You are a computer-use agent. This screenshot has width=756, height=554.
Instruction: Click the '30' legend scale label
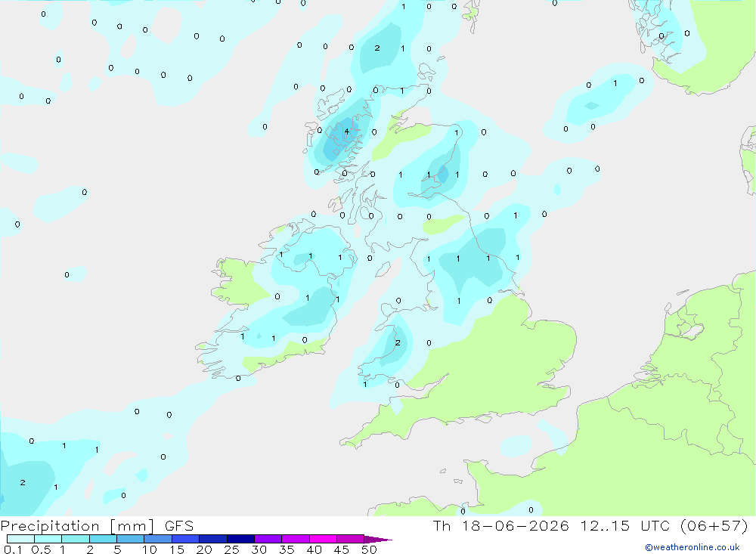(x=259, y=549)
